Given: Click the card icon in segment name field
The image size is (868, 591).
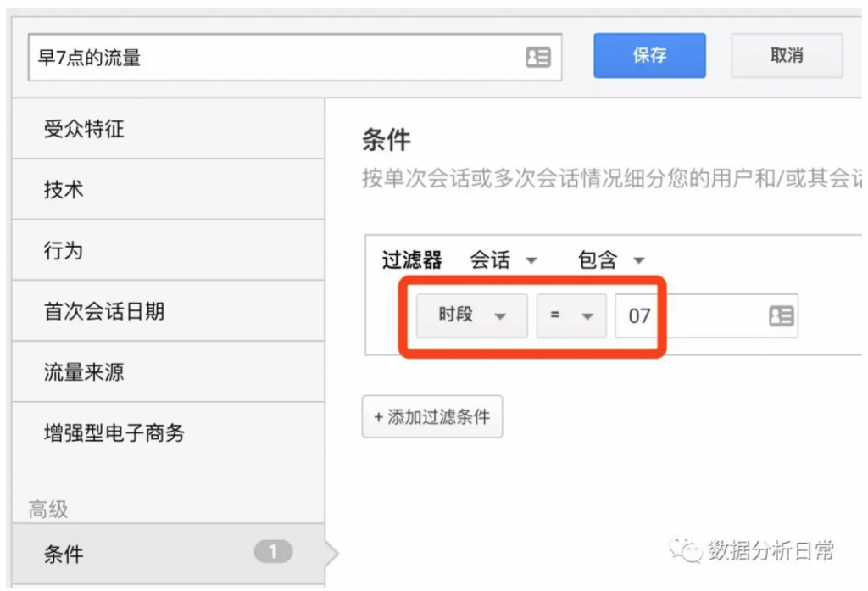Looking at the screenshot, I should coord(538,58).
